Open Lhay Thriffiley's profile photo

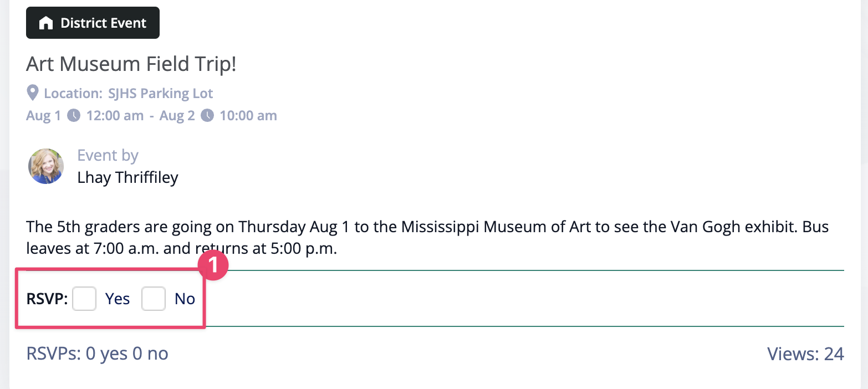point(46,166)
